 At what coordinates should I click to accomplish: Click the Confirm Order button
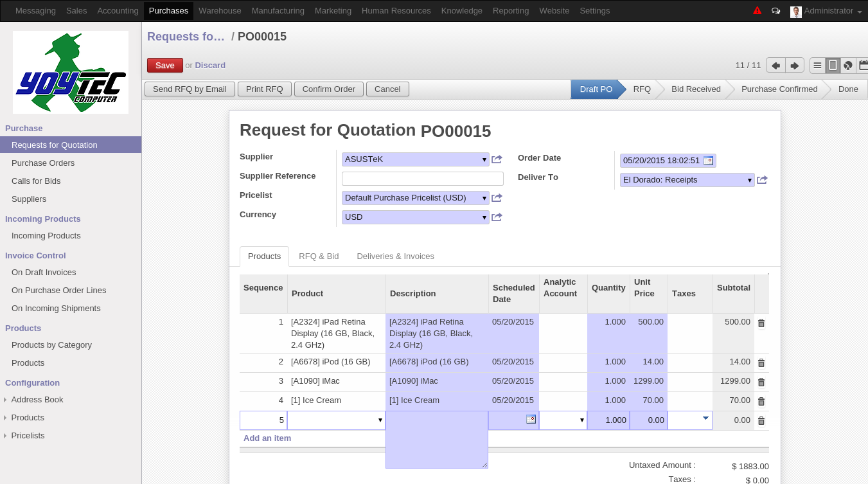point(329,89)
